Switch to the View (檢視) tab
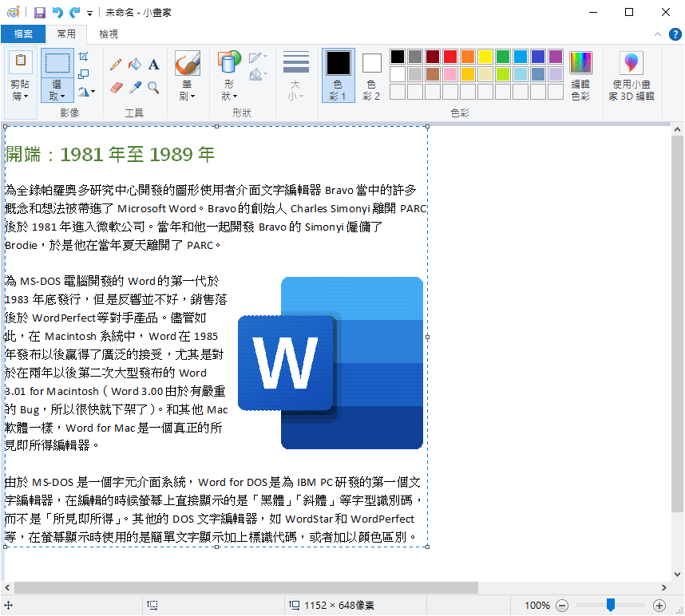 pos(109,34)
